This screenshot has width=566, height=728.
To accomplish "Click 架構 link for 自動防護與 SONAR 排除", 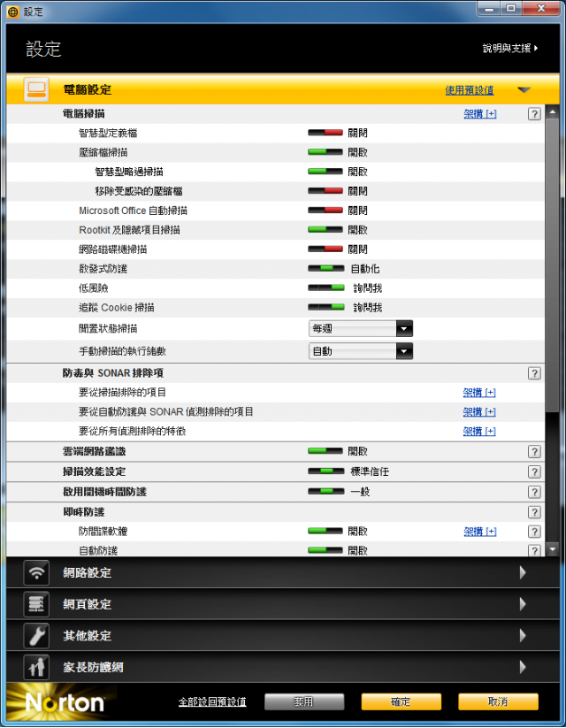I will tap(479, 412).
